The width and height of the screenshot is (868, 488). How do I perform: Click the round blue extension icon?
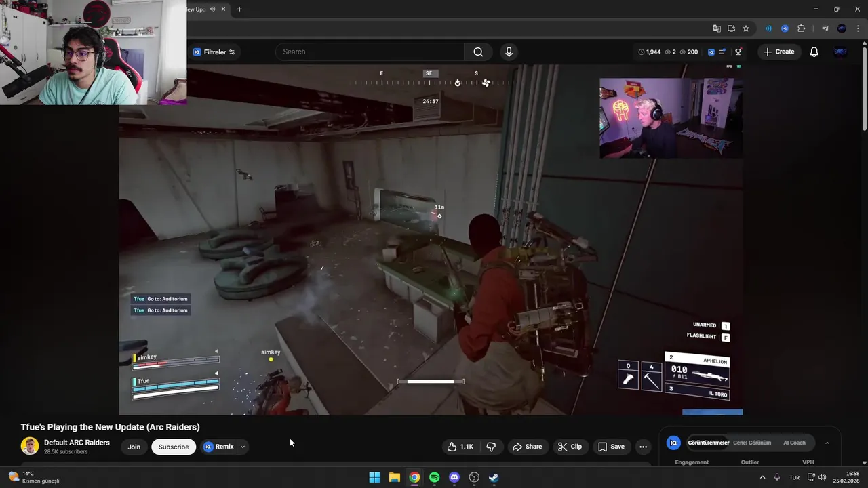[785, 28]
